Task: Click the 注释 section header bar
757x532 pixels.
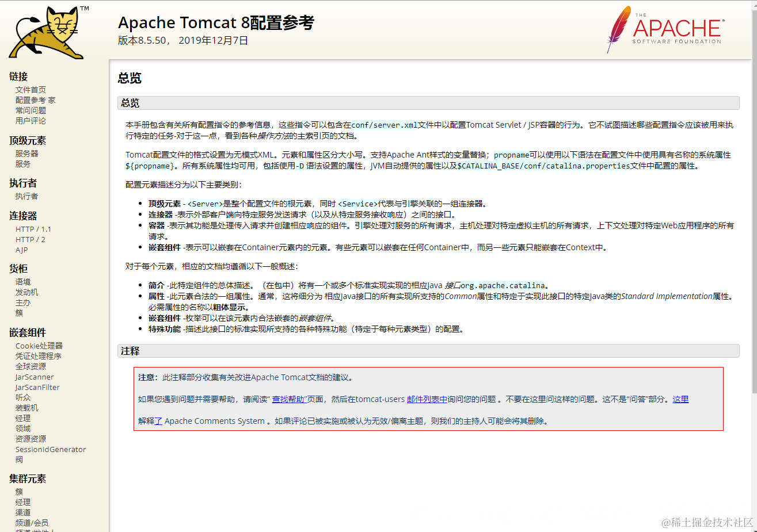Action: [x=428, y=351]
